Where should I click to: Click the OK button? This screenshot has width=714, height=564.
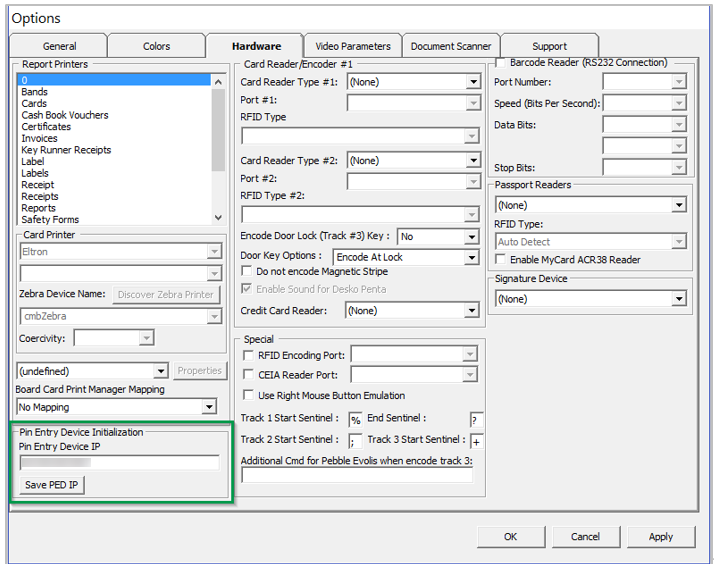511,537
